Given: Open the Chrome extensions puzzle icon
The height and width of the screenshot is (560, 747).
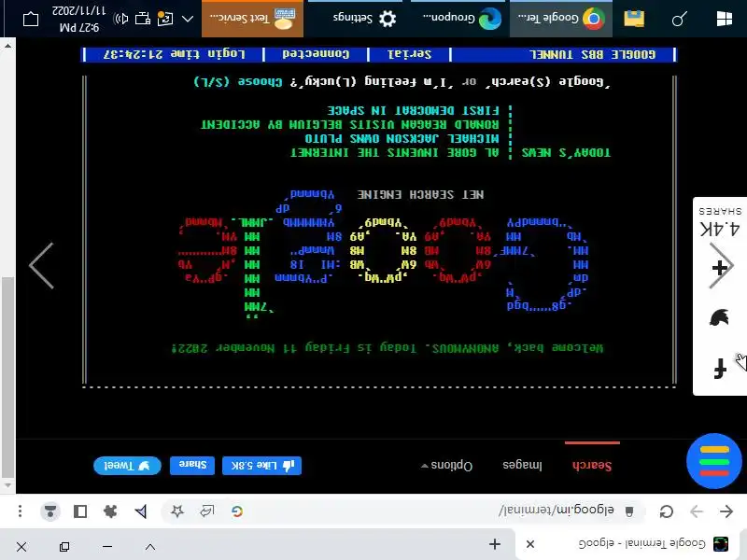Looking at the screenshot, I should point(110,511).
